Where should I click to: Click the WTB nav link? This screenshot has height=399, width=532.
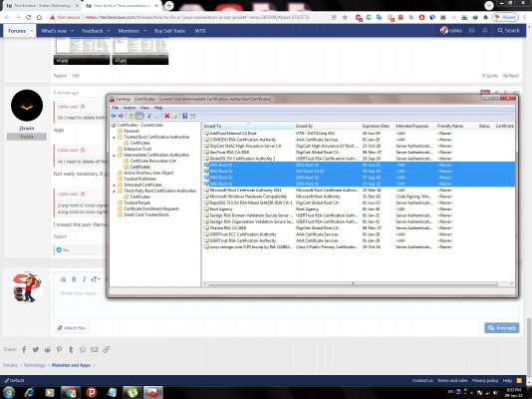[x=200, y=31]
